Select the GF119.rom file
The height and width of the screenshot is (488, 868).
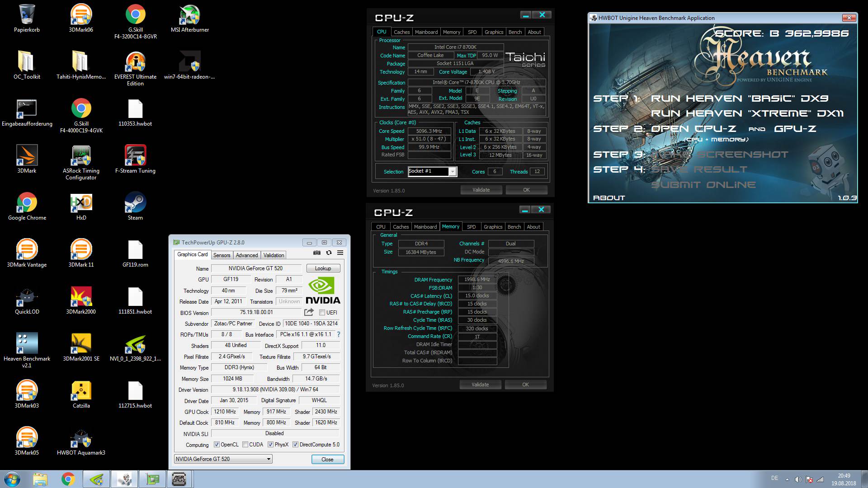[x=135, y=253]
